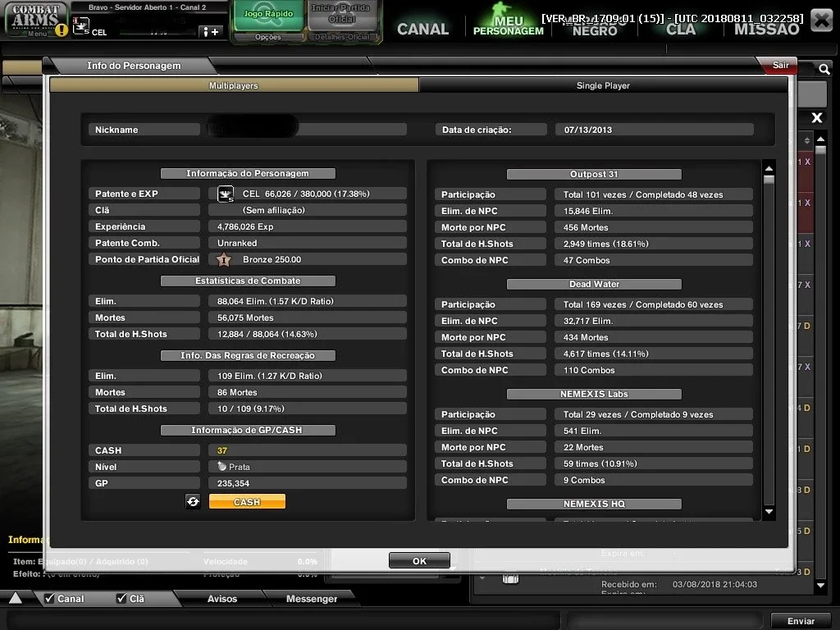
Task: Open the Messenger tab
Action: 312,598
